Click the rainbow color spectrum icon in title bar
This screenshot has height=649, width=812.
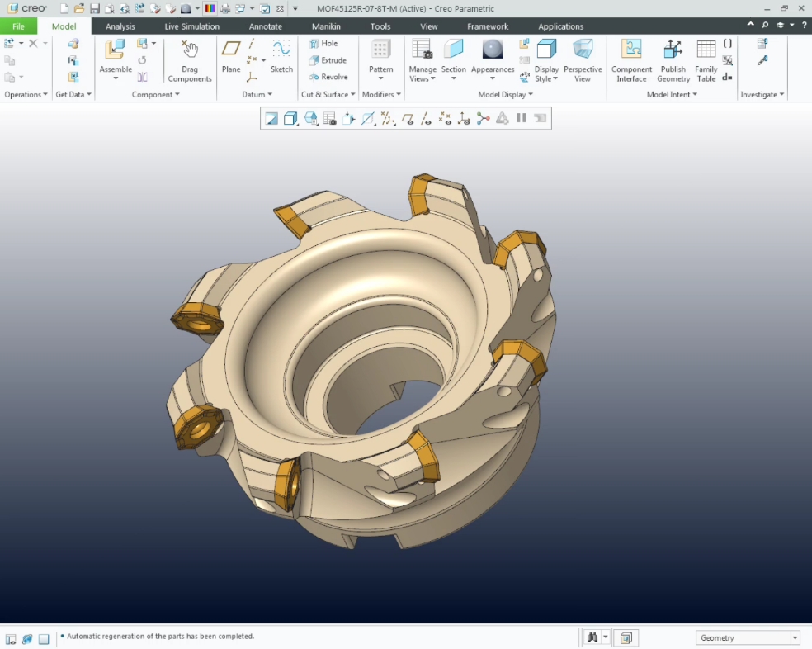point(210,9)
